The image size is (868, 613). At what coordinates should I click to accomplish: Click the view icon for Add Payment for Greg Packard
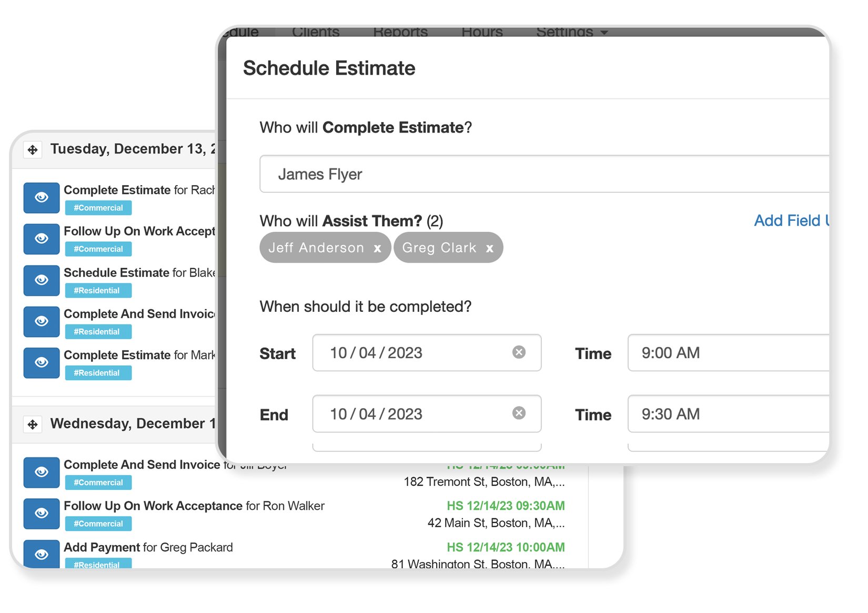pyautogui.click(x=41, y=554)
